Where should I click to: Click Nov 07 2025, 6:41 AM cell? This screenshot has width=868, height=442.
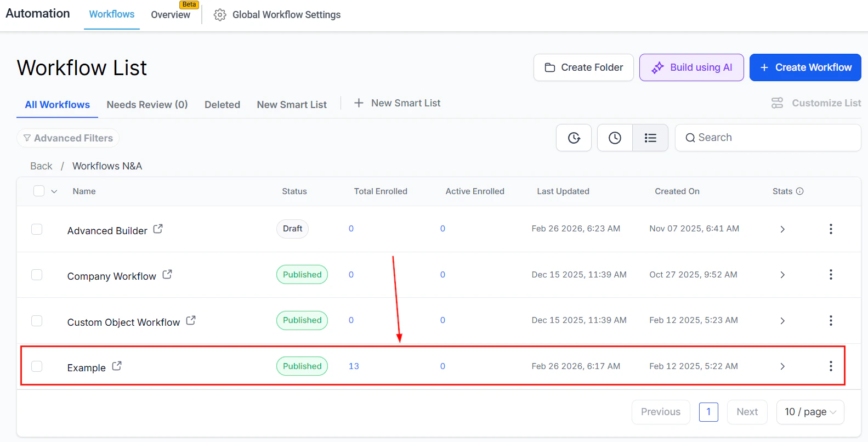(694, 229)
